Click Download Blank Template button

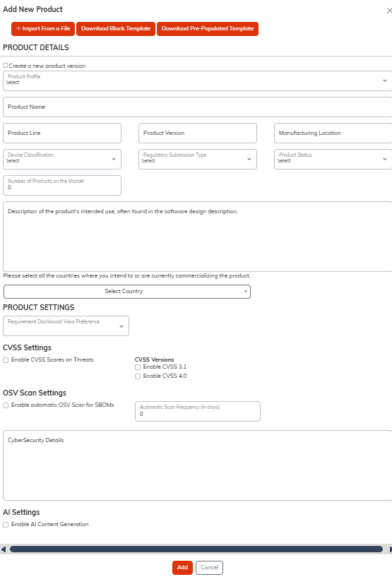(116, 29)
